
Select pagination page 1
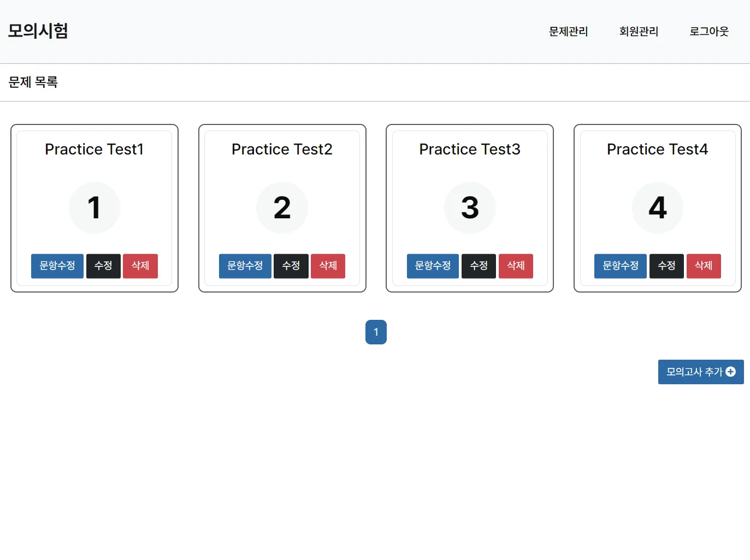(376, 332)
